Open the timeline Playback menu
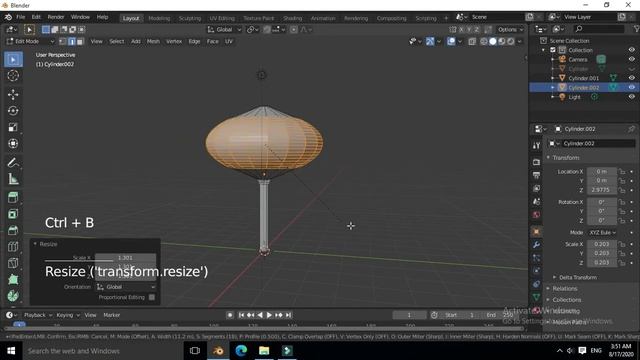 [x=38, y=315]
